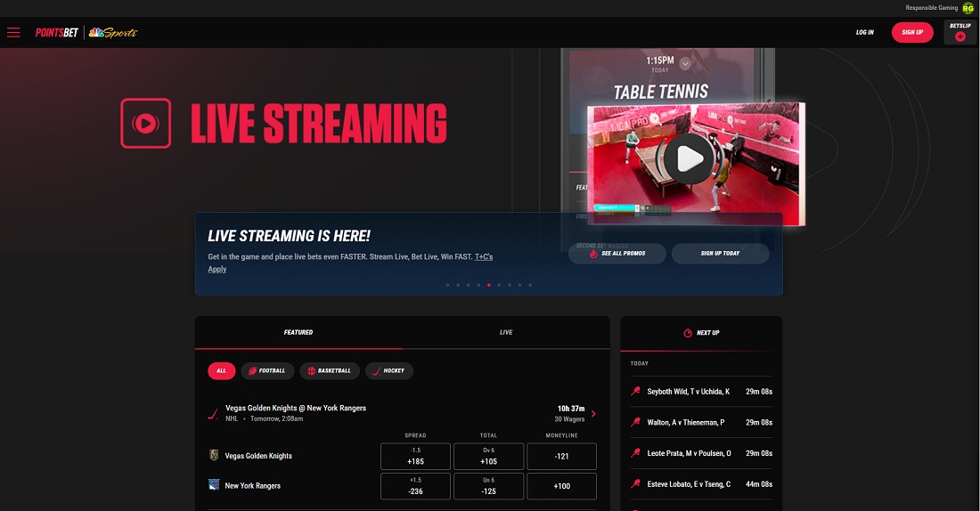The width and height of the screenshot is (980, 511).
Task: Click tennis icon for Seyboth Wild match
Action: [635, 392]
